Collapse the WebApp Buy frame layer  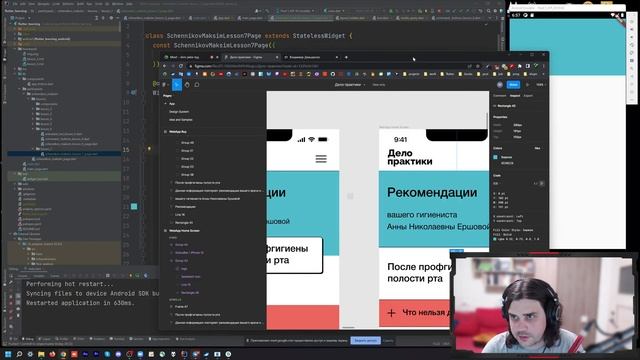pyautogui.click(x=165, y=132)
